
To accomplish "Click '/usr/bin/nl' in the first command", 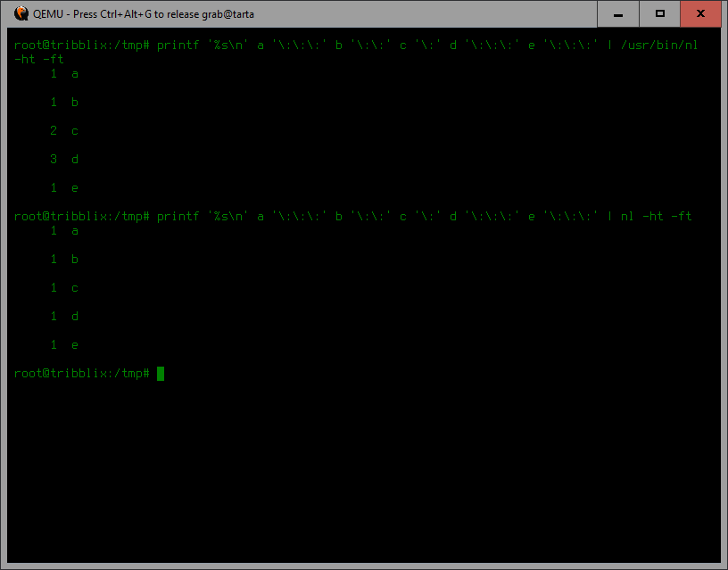I will (659, 45).
